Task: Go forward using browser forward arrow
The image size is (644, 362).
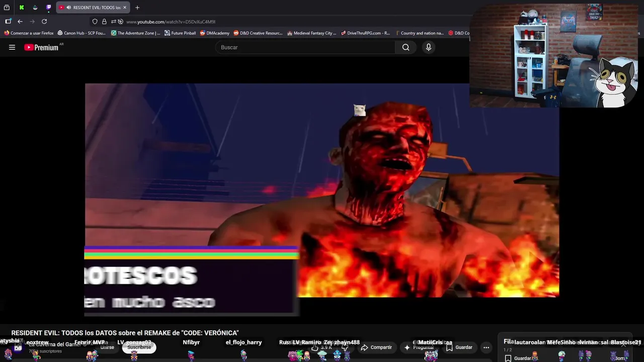Action: tap(32, 22)
